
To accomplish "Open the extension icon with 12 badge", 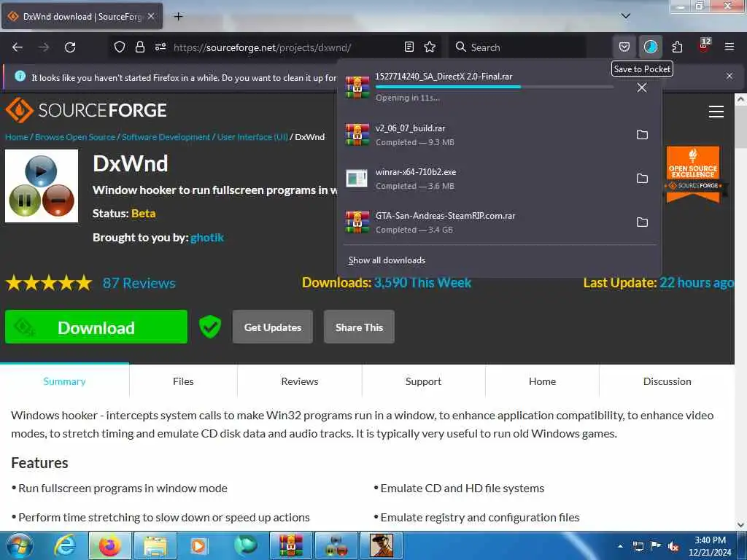I will pos(704,46).
